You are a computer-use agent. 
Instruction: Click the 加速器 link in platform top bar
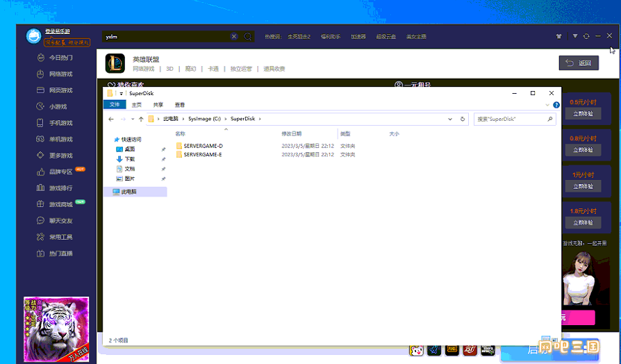coord(358,36)
